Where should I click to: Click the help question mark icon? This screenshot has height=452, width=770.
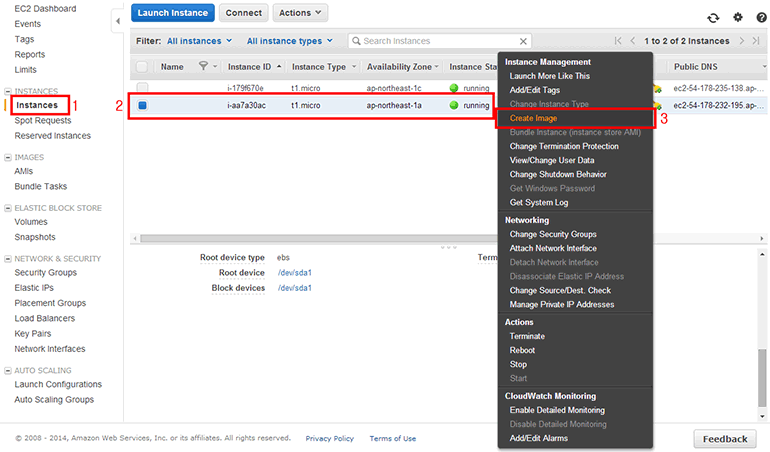tap(759, 17)
